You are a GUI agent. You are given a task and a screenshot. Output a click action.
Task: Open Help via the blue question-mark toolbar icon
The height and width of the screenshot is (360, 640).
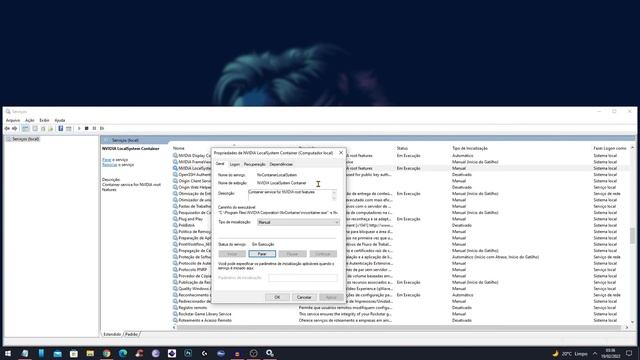tap(60, 129)
